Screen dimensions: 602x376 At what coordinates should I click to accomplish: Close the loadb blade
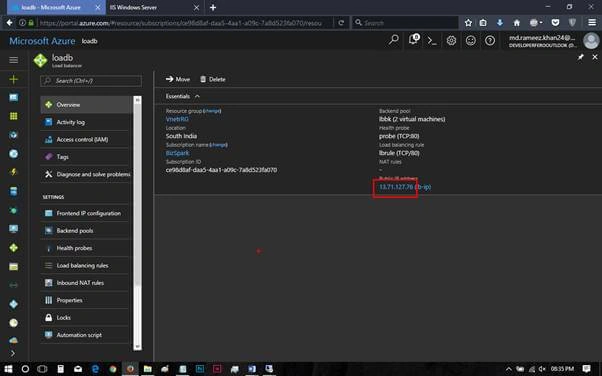[x=595, y=57]
